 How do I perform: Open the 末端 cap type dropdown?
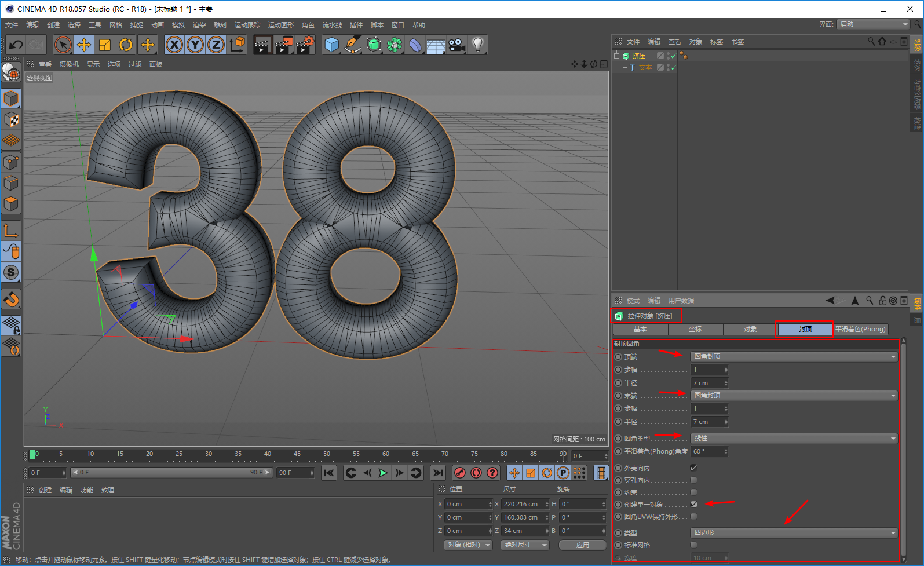click(794, 395)
